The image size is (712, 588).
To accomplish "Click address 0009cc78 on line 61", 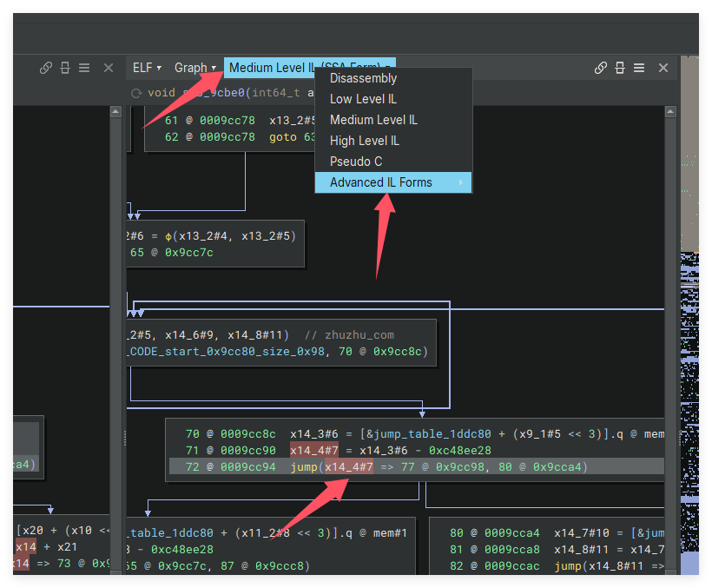I will 227,121.
